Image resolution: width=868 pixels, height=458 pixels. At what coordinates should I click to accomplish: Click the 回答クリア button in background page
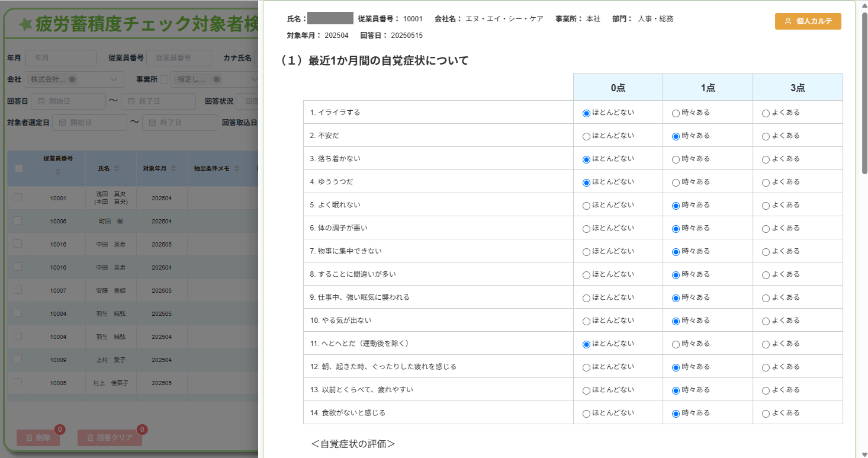(110, 438)
